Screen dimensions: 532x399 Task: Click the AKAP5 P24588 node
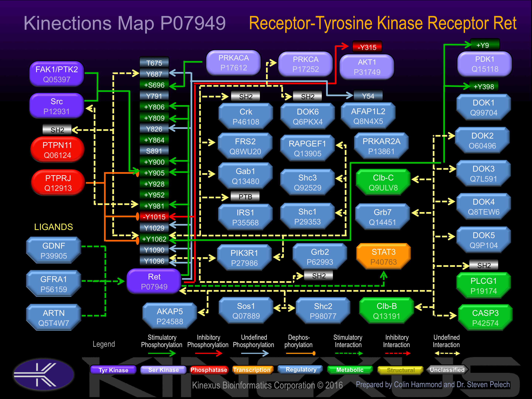pos(170,316)
